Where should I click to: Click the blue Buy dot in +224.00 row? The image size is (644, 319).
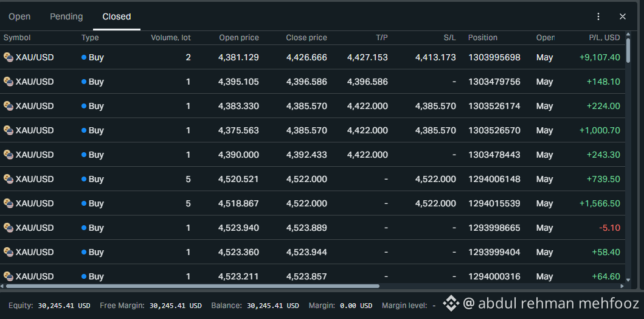click(x=84, y=106)
